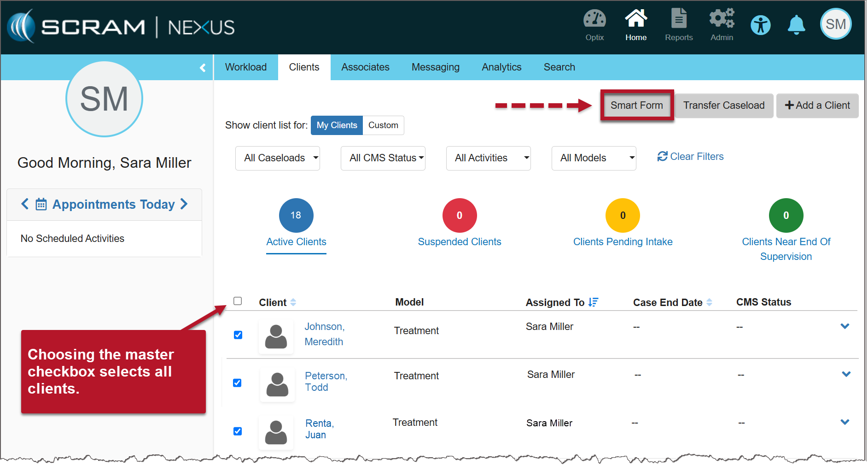Open the Admin gears icon
The width and height of the screenshot is (868, 471).
pos(721,19)
